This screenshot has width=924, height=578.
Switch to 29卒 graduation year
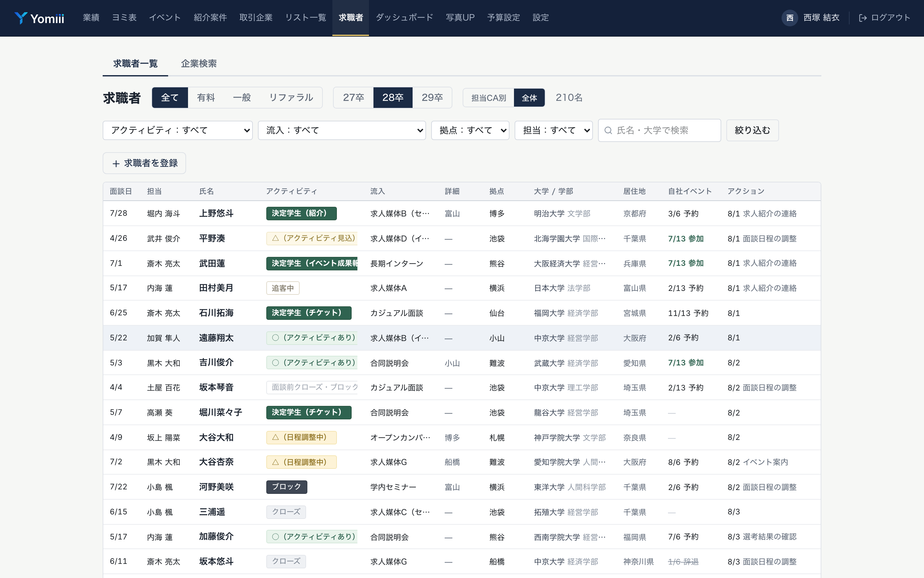pyautogui.click(x=432, y=98)
